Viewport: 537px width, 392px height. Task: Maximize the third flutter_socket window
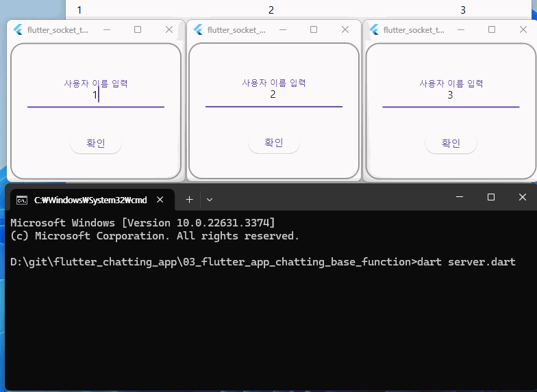tap(492, 30)
